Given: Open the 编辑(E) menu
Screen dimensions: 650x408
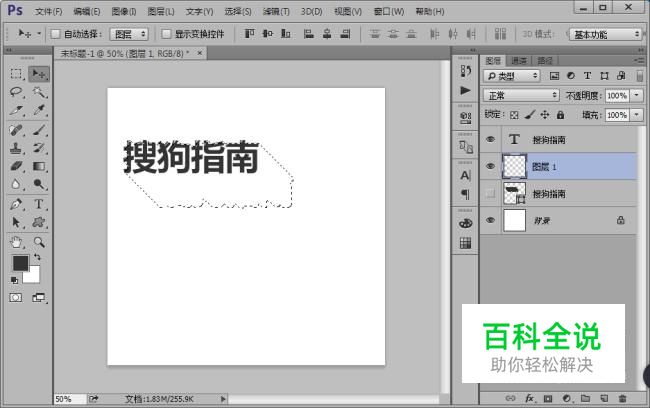Looking at the screenshot, I should (87, 11).
